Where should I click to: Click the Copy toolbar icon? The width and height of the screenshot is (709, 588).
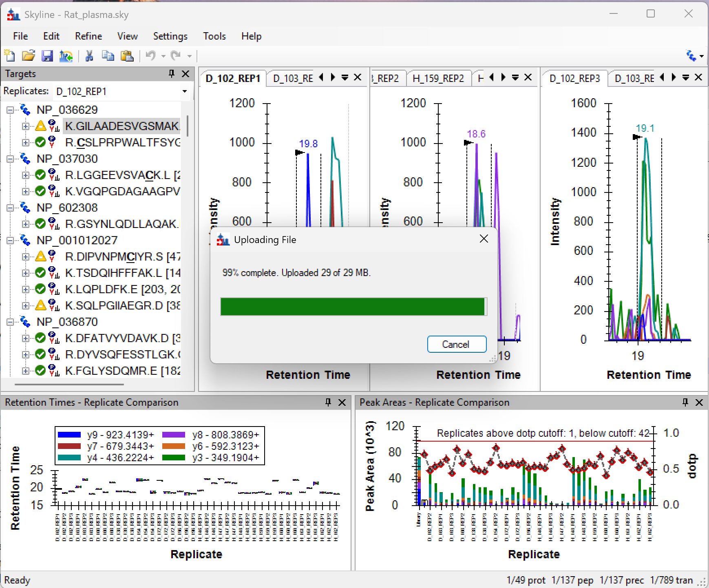[108, 55]
